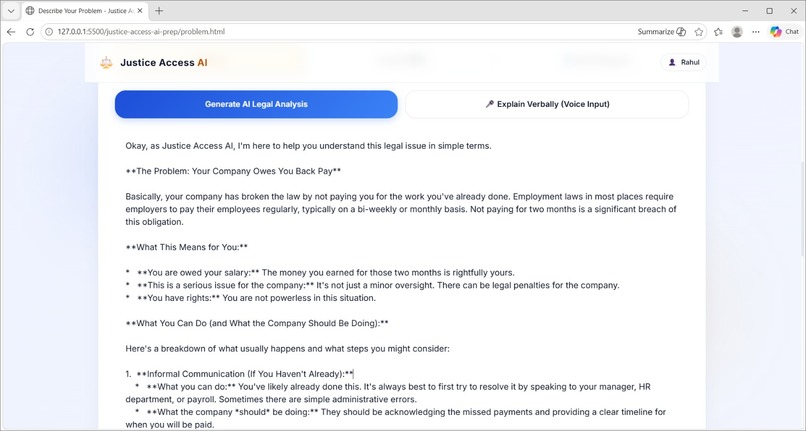This screenshot has width=806, height=431.
Task: Click the Justice Access AI brand name
Action: point(163,63)
